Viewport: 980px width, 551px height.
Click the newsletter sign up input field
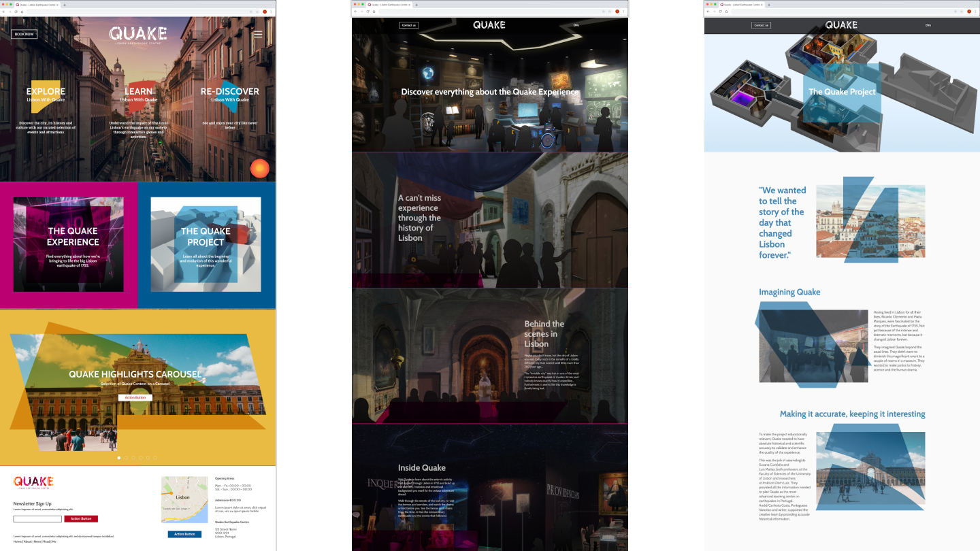[37, 519]
